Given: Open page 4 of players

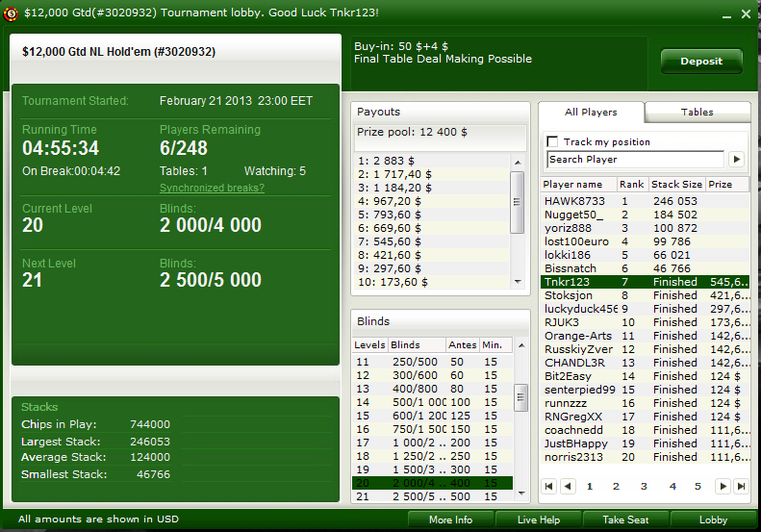Looking at the screenshot, I should click(x=672, y=486).
